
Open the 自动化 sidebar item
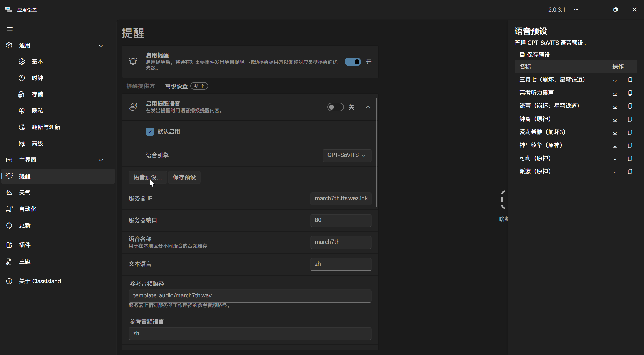[x=27, y=209]
